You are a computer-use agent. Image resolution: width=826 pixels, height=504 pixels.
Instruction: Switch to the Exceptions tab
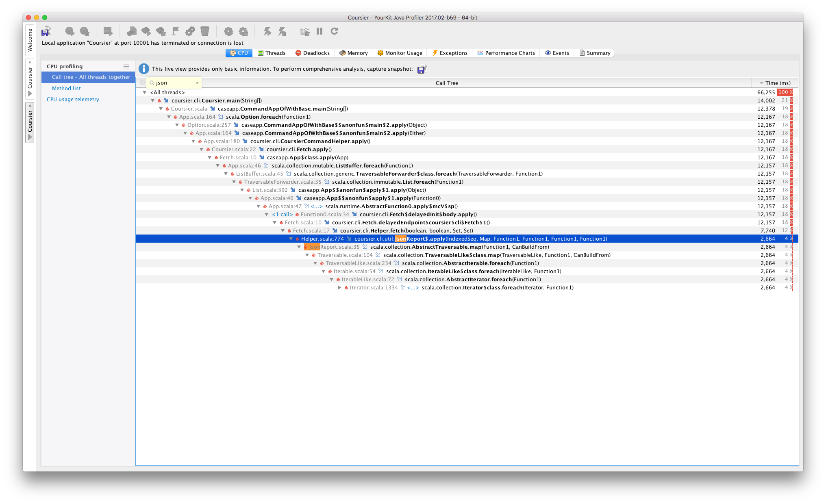coord(450,53)
